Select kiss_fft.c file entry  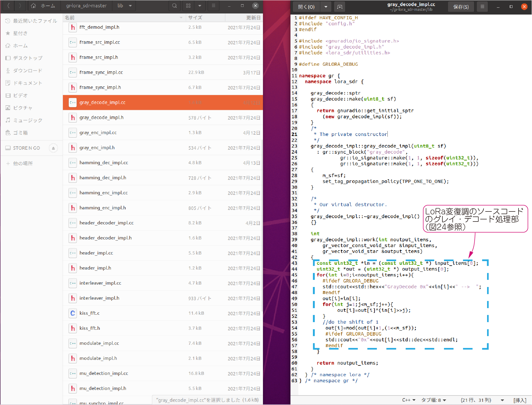(x=89, y=313)
